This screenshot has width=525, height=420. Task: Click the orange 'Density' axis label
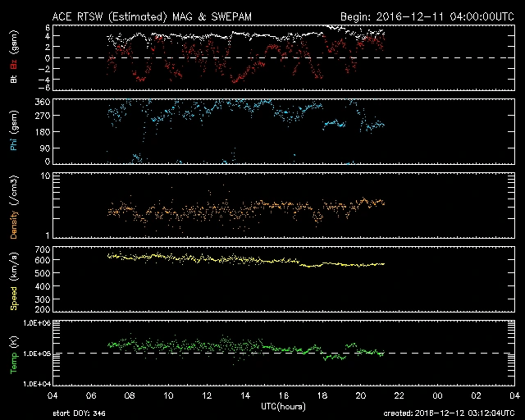pos(14,224)
